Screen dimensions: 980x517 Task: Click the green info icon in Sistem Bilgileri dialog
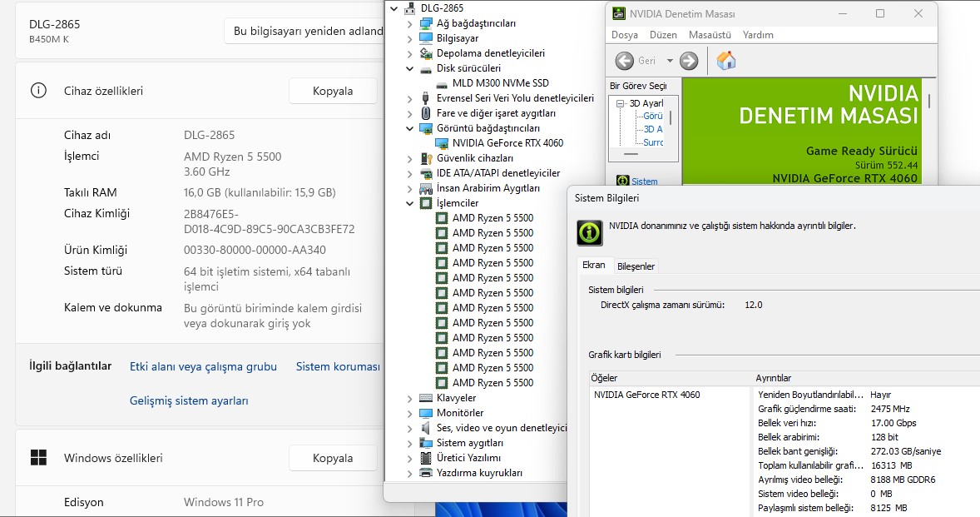point(589,232)
